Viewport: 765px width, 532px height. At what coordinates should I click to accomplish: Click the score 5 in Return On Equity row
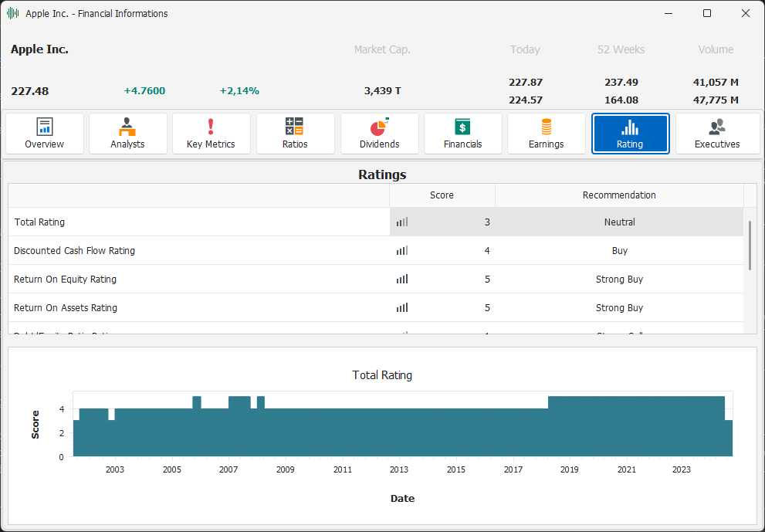point(487,280)
